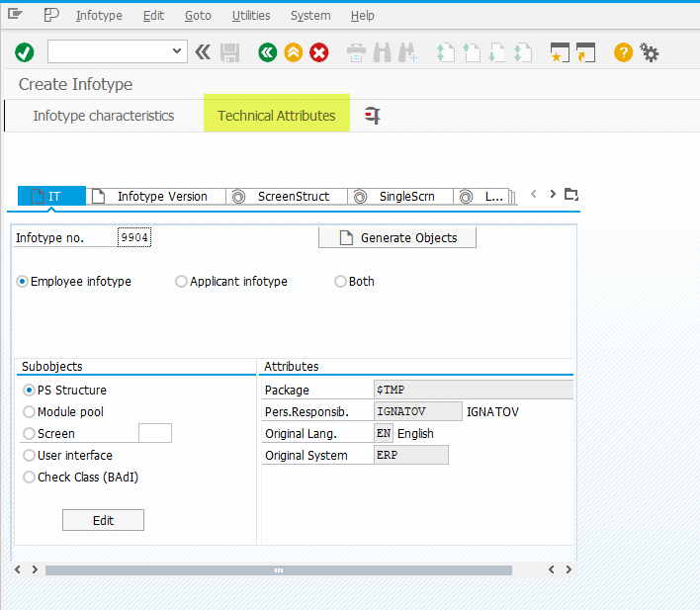Click the orange Exit icon

coord(294,52)
